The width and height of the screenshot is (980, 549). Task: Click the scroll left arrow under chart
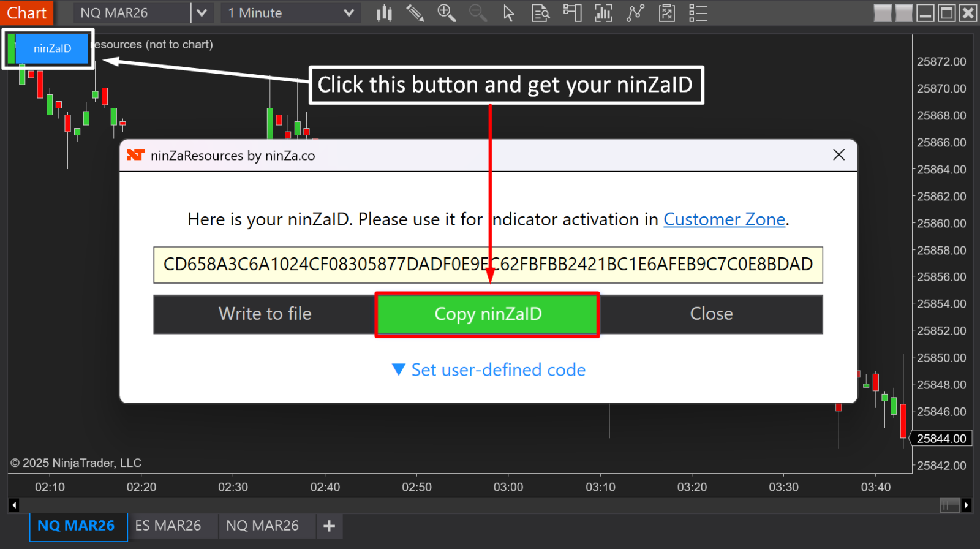coord(13,505)
